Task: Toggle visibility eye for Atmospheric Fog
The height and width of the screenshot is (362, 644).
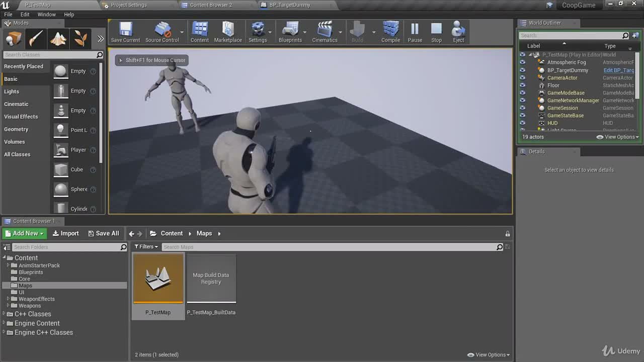Action: 522,62
